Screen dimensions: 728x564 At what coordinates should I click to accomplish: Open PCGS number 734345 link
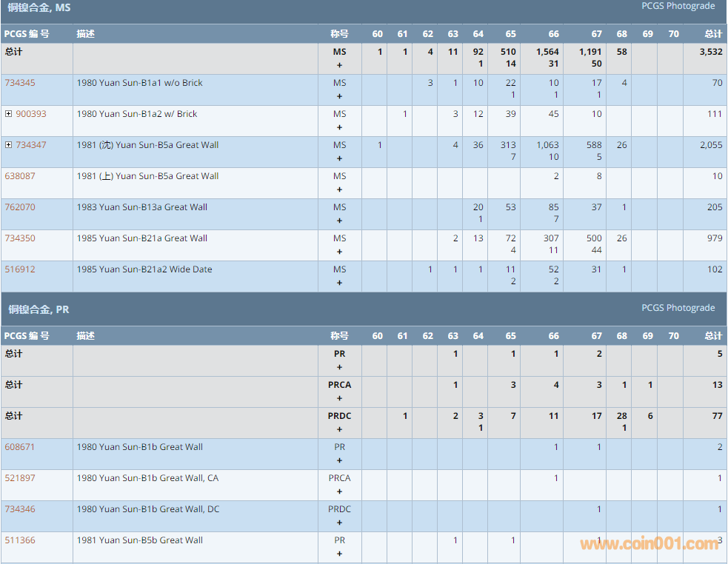pos(20,83)
